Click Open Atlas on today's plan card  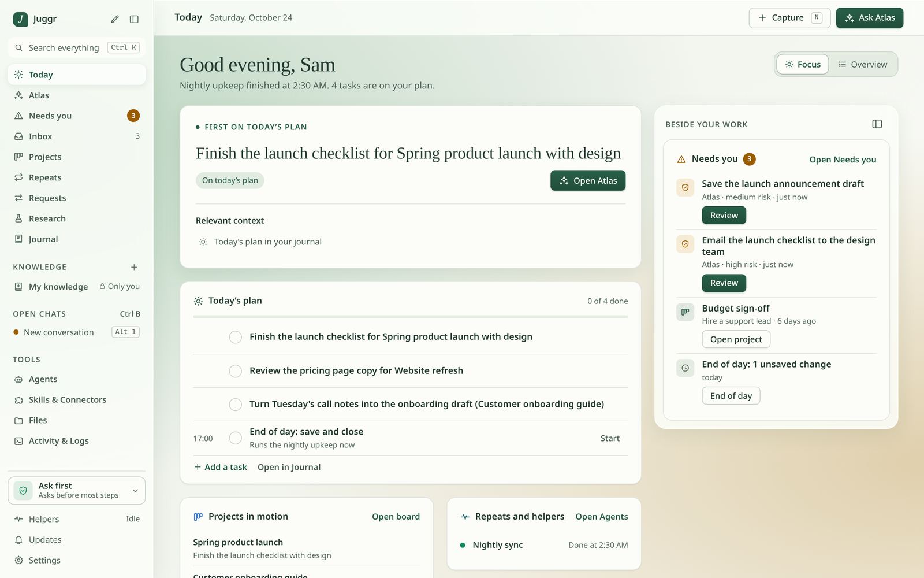(x=588, y=181)
